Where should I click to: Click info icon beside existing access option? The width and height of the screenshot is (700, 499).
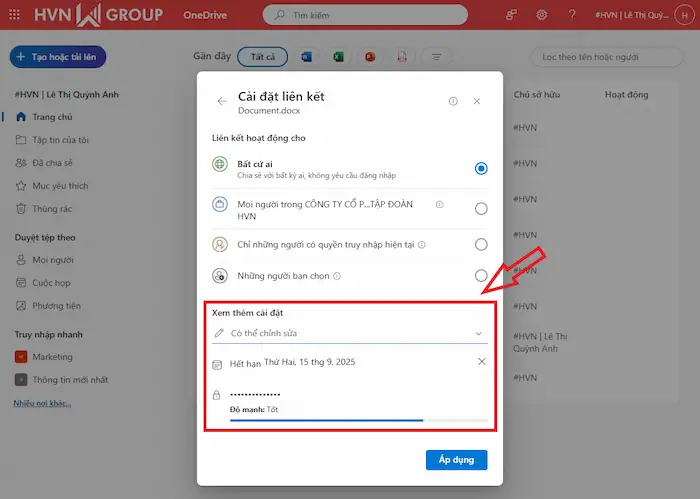pyautogui.click(x=422, y=245)
